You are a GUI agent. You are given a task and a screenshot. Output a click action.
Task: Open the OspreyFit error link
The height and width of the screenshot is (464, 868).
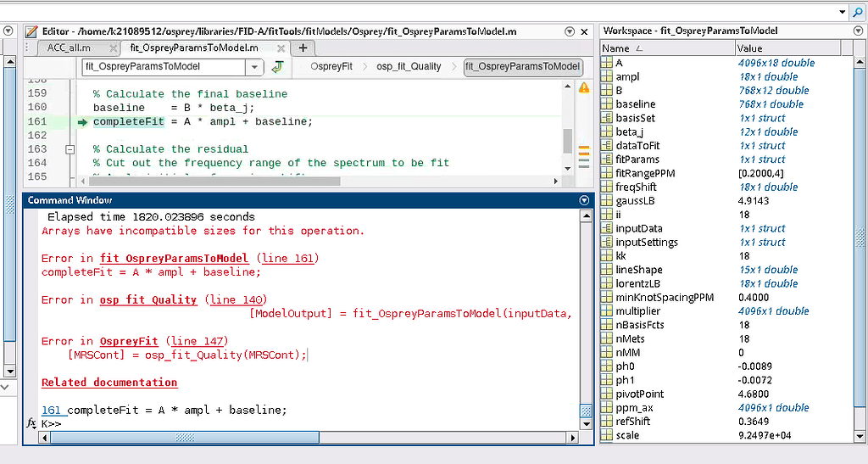[129, 341]
